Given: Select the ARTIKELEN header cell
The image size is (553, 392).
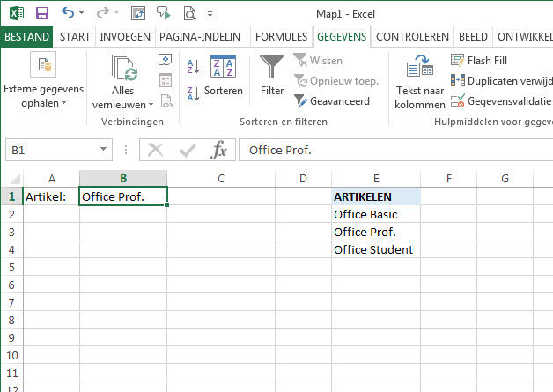Looking at the screenshot, I should (376, 196).
